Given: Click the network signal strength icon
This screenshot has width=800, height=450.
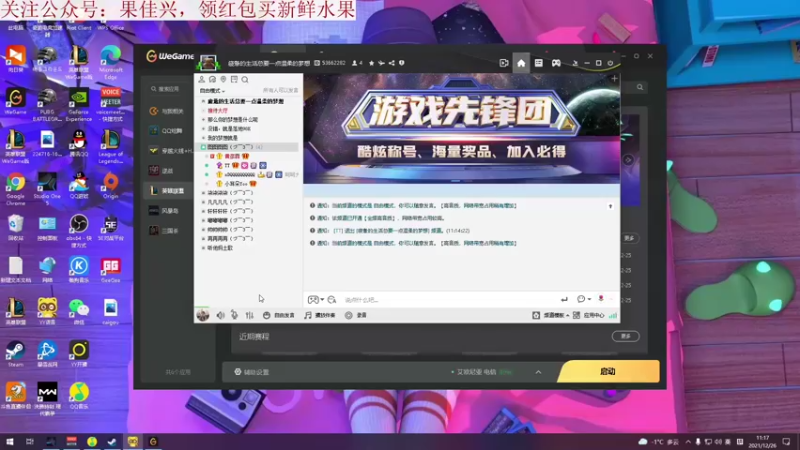Looking at the screenshot, I should 613,315.
